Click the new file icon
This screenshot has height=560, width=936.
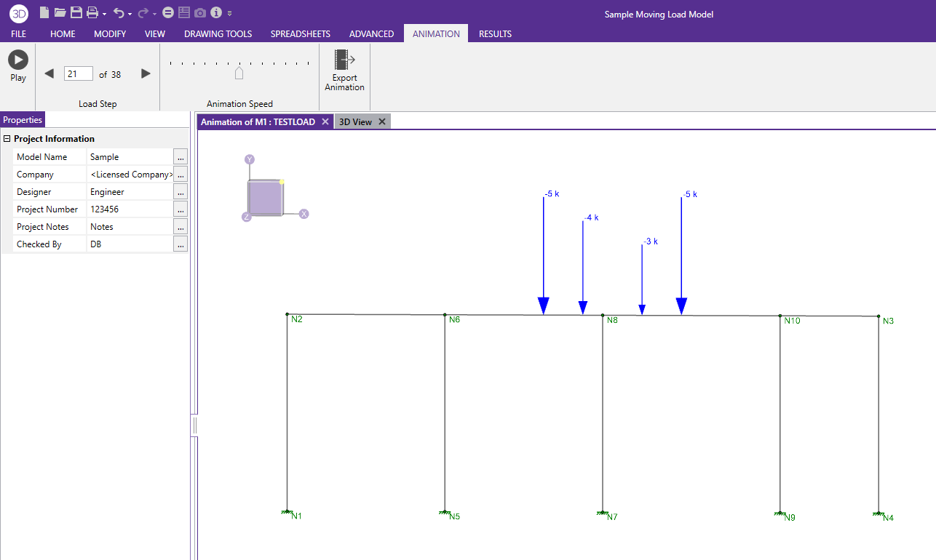click(x=44, y=12)
